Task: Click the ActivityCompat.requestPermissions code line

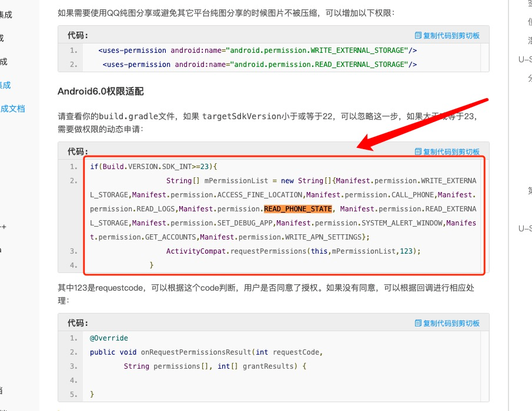Action: pos(293,251)
